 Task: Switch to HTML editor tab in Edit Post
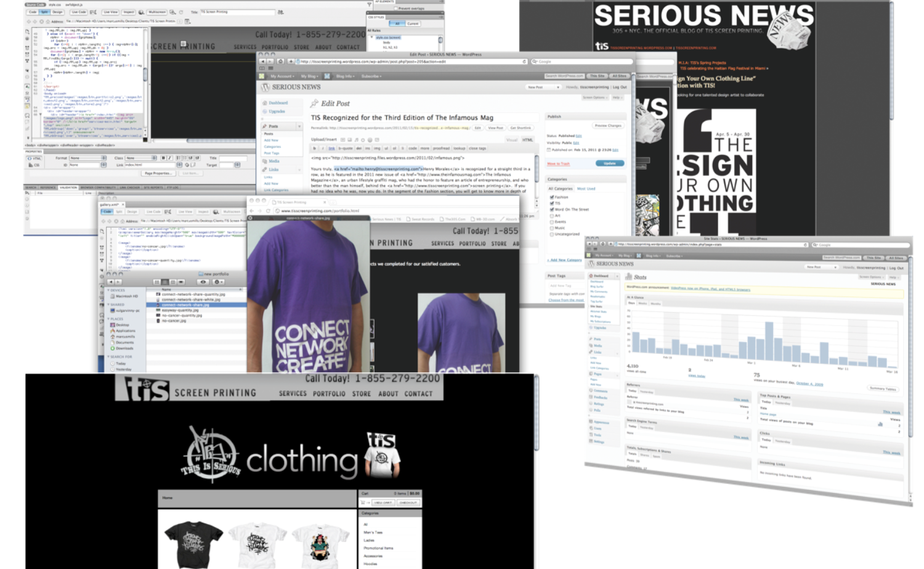pyautogui.click(x=528, y=140)
